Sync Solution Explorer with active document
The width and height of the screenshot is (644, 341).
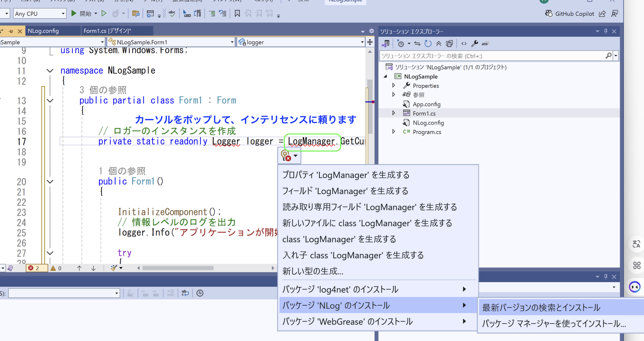click(x=418, y=43)
